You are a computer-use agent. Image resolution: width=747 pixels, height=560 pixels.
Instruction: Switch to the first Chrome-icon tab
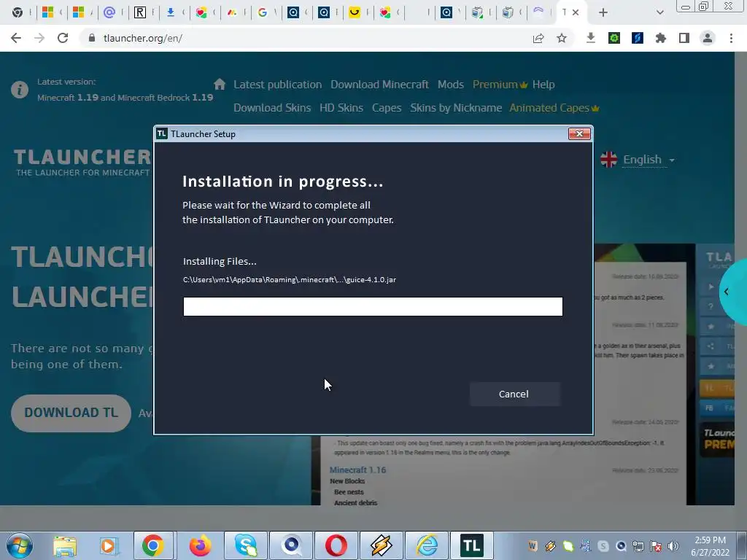pyautogui.click(x=18, y=12)
